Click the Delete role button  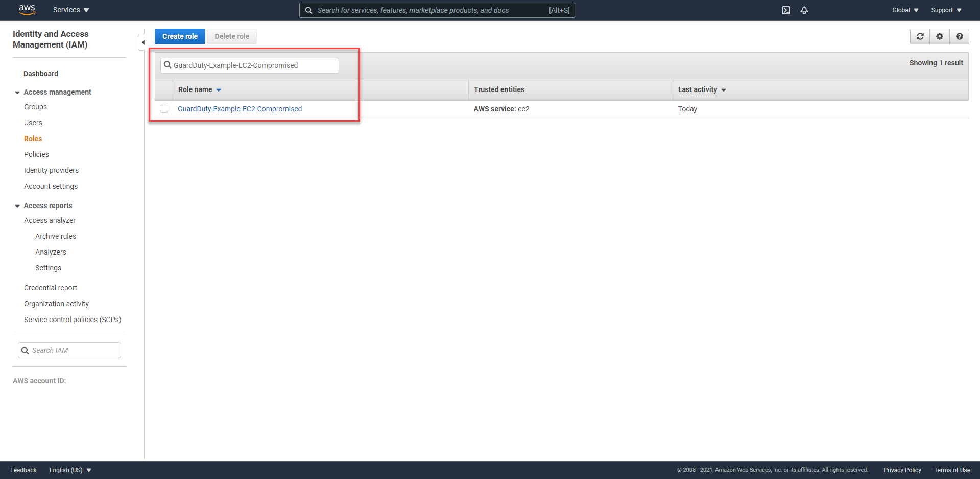tap(232, 36)
